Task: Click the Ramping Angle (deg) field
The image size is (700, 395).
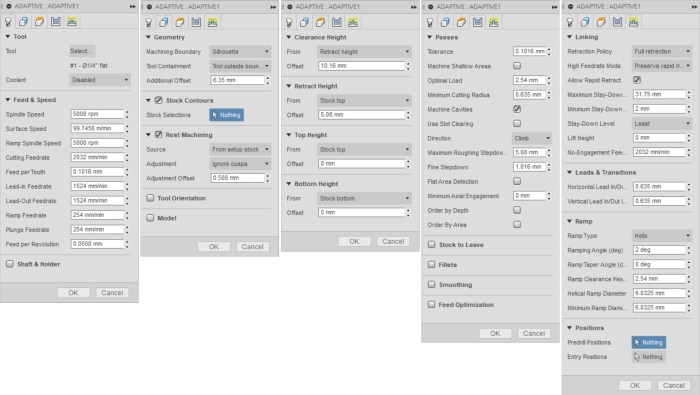Action: click(x=659, y=250)
